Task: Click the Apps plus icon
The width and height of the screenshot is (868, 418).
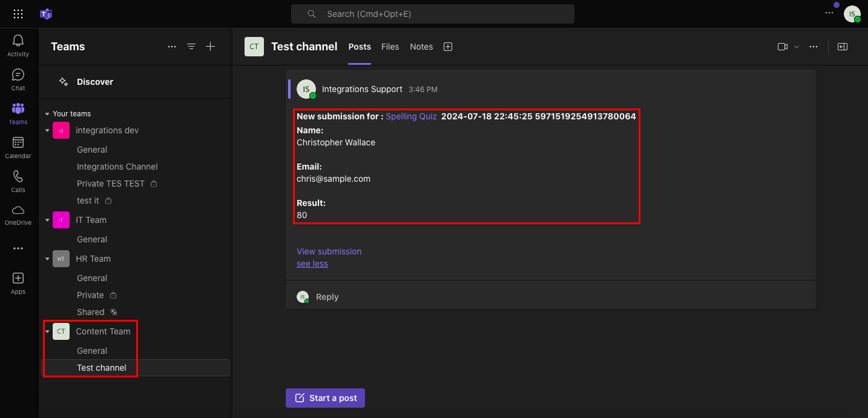Action: [18, 279]
